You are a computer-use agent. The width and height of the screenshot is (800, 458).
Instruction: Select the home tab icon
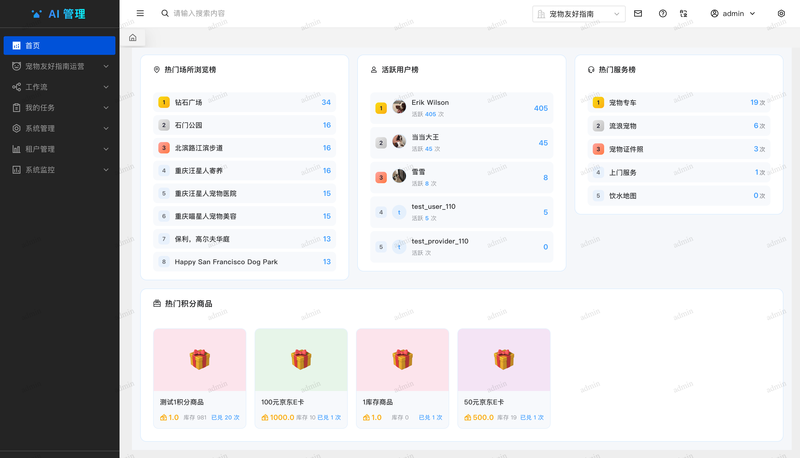133,38
